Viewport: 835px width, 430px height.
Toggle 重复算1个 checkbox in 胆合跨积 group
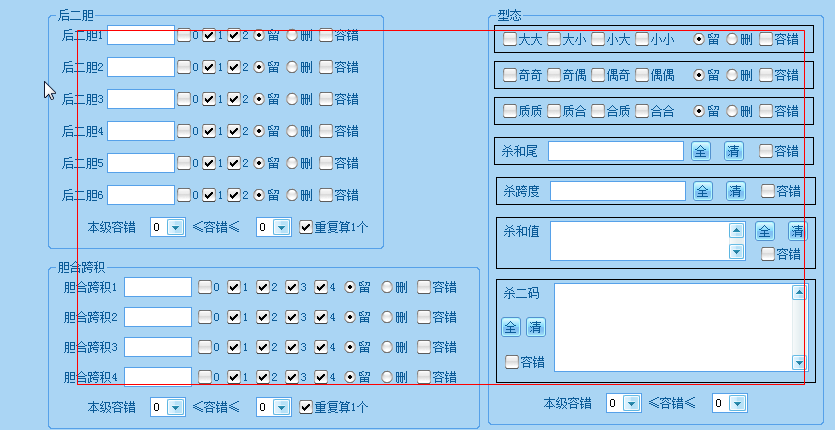[x=306, y=407]
